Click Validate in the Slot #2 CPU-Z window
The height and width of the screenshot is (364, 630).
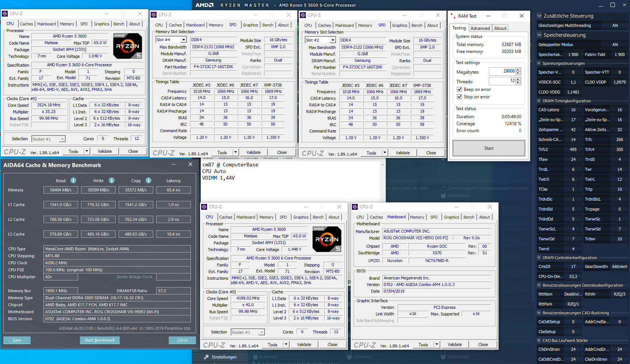(403, 153)
